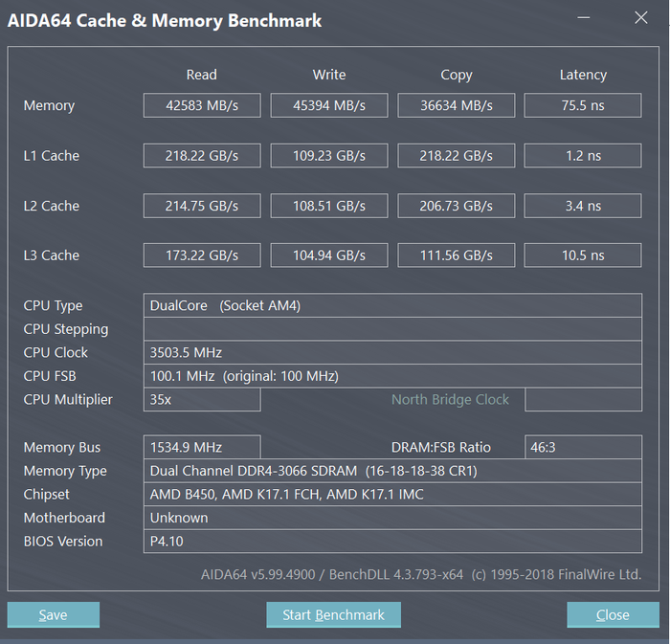Click the CPU Multiplier field 35x

coord(202,399)
